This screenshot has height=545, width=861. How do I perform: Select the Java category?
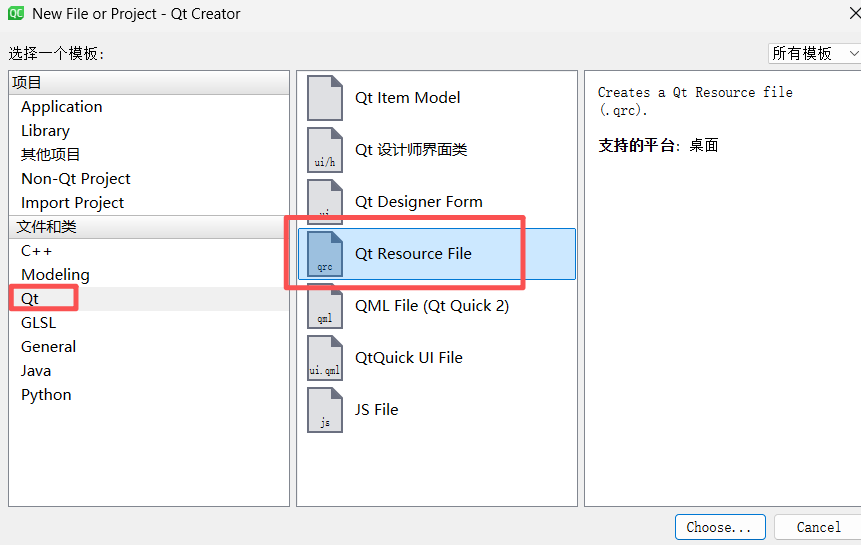pos(36,371)
